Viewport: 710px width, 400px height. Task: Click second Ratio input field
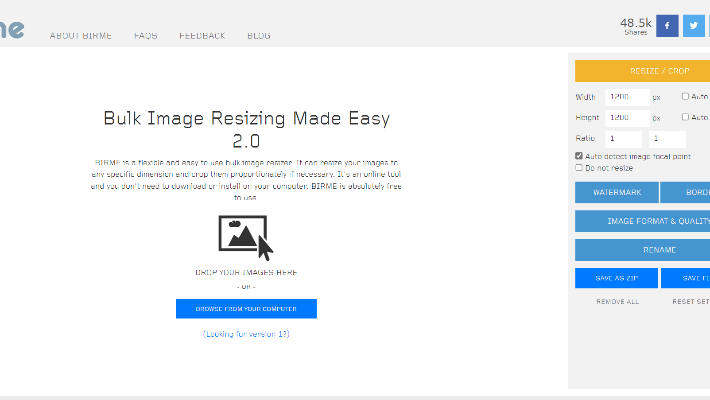667,139
